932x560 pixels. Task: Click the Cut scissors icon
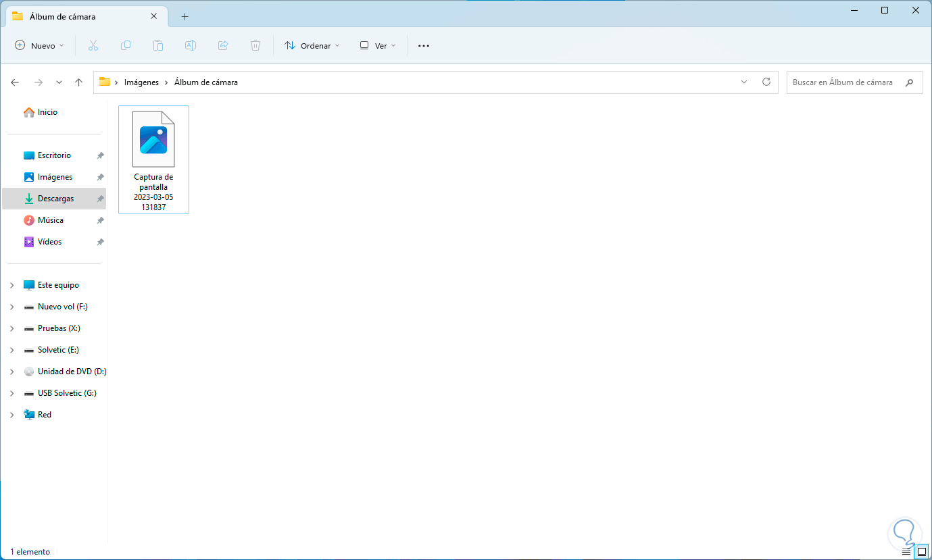(93, 45)
